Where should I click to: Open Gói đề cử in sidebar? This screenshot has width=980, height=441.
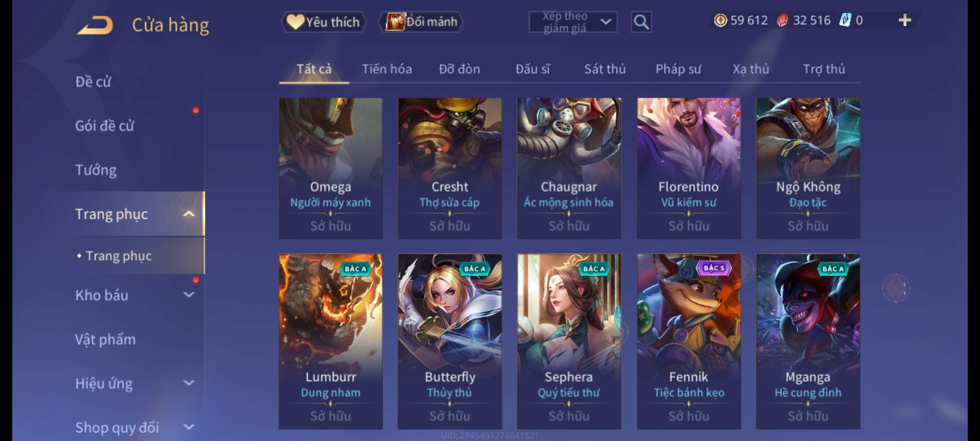105,125
